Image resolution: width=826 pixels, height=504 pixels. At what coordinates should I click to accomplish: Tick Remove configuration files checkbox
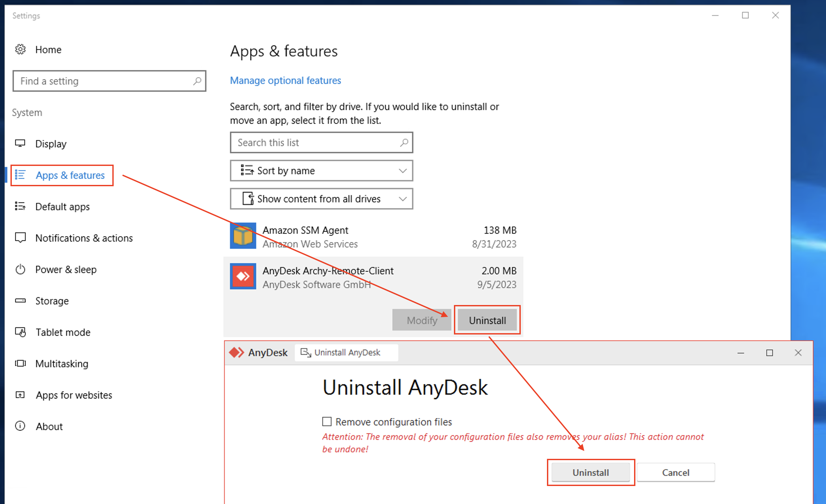327,421
